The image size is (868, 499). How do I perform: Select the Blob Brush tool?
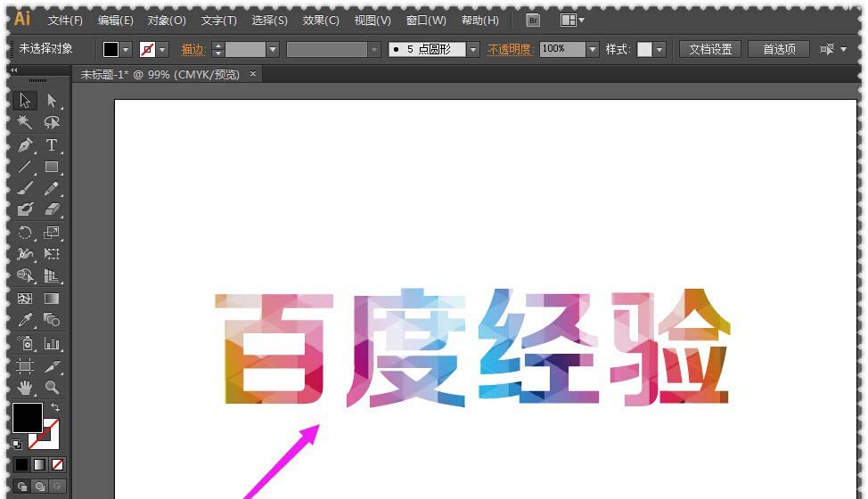click(25, 209)
